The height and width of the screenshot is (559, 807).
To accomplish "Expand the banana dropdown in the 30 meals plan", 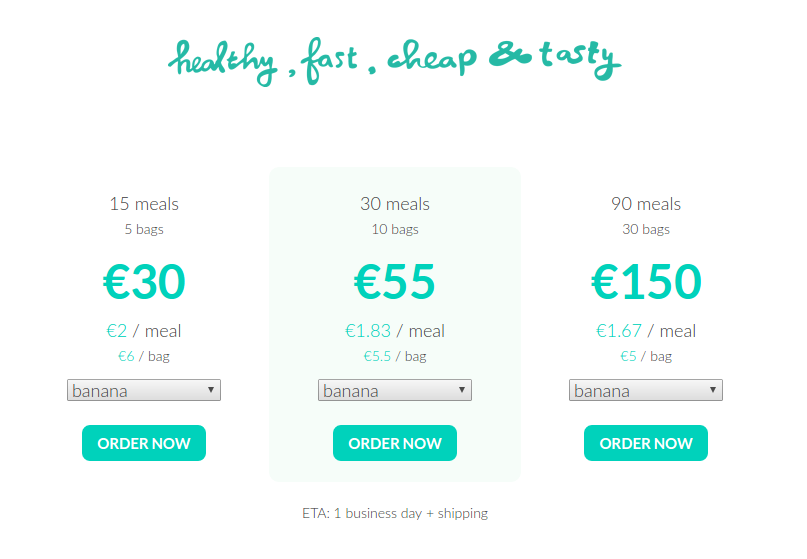I will [395, 390].
